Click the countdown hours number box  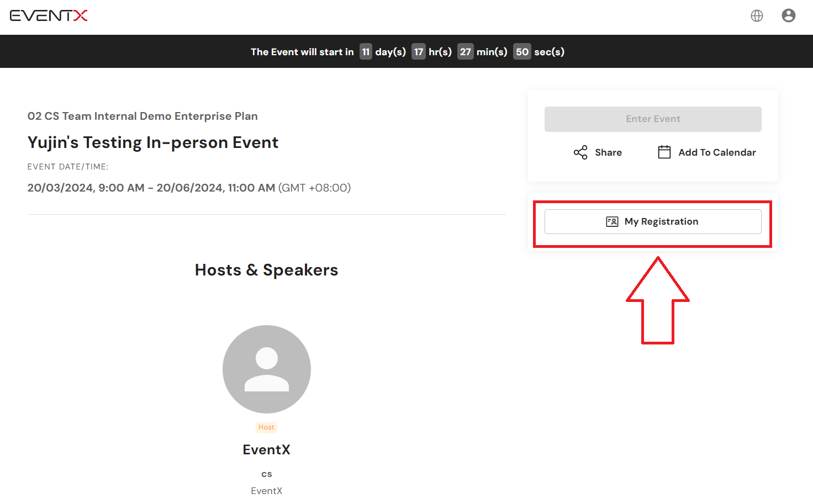[x=419, y=52]
